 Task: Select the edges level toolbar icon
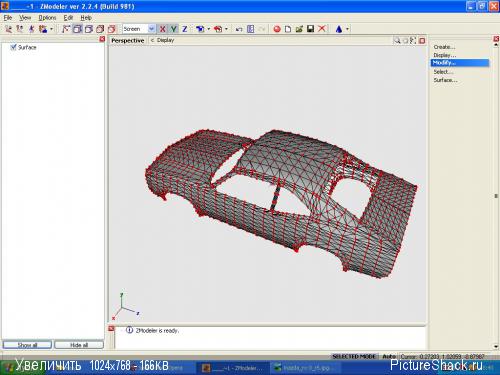(x=20, y=29)
